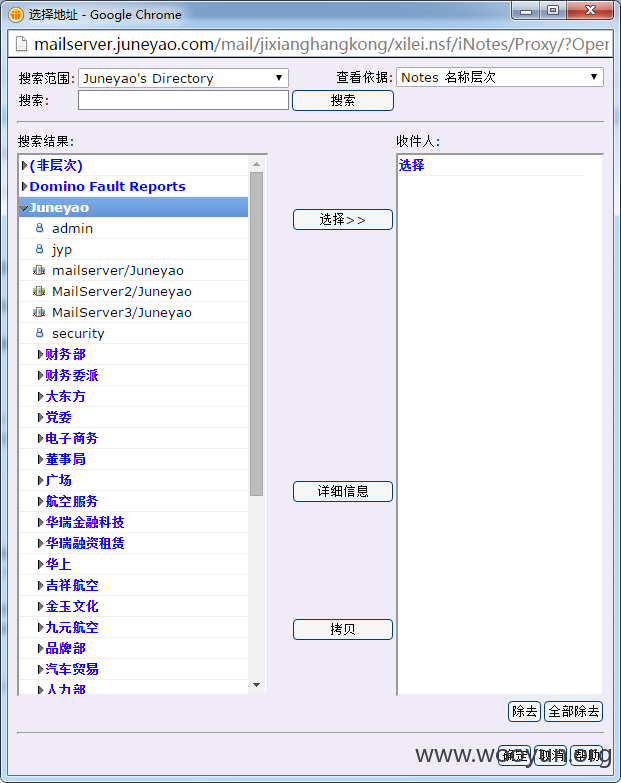
Task: Expand the 吉祥航空 node
Action: pos(40,585)
